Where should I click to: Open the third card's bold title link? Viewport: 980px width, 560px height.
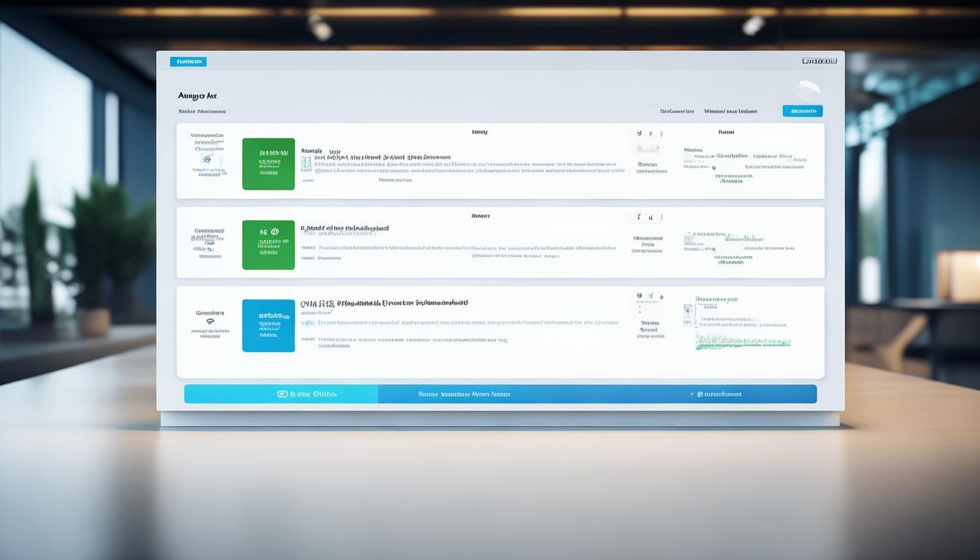[384, 303]
